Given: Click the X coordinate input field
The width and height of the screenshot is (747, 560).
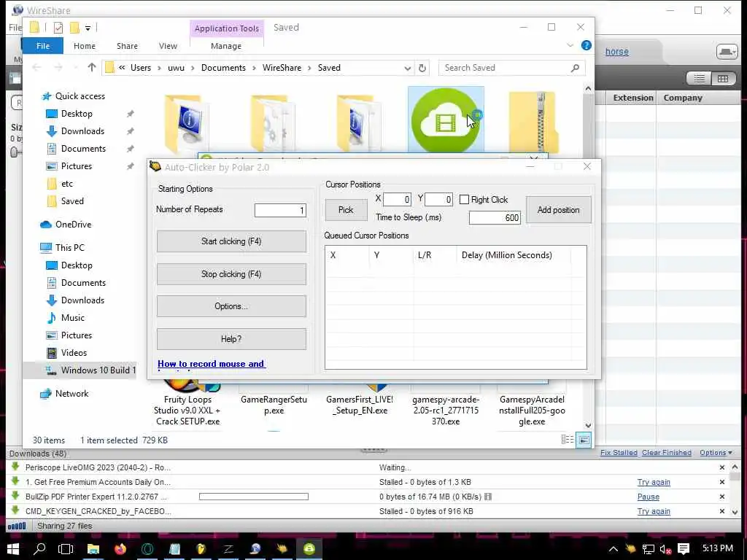Looking at the screenshot, I should point(397,200).
